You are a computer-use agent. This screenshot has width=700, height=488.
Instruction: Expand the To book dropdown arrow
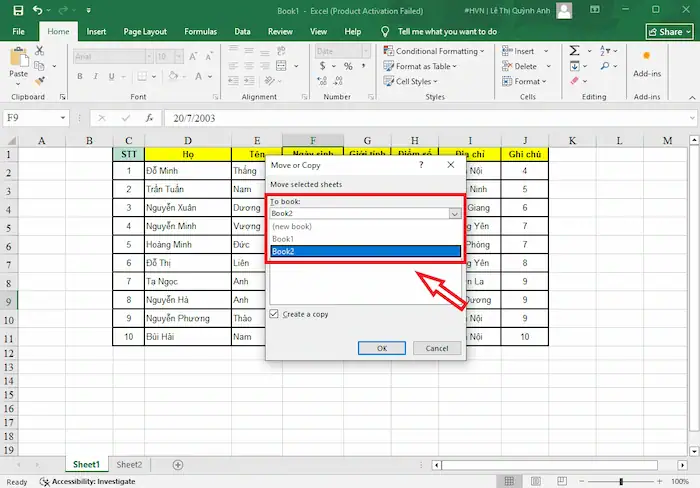455,213
